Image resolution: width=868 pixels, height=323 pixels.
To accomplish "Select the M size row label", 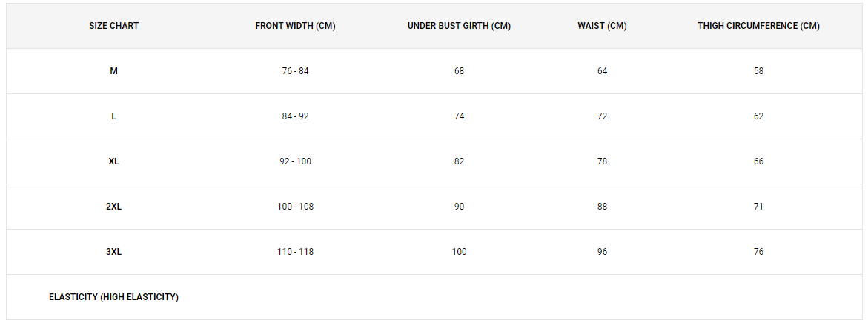I will point(113,71).
